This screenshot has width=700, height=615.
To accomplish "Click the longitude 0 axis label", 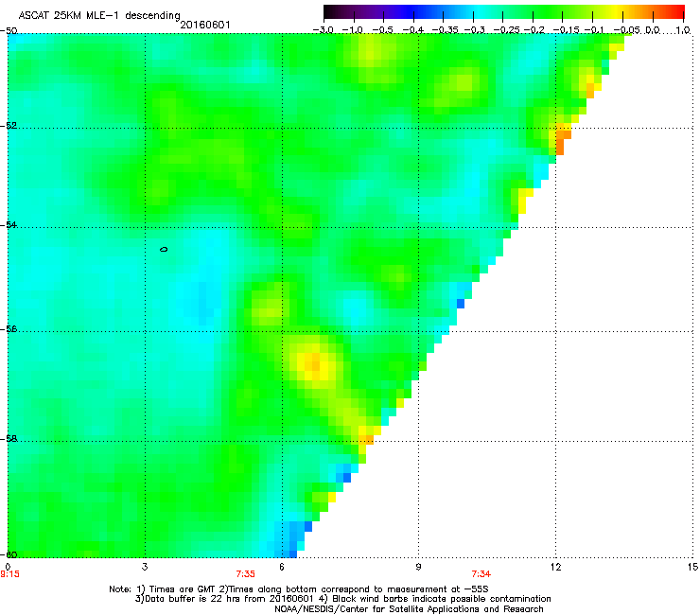I will pos(8,567).
